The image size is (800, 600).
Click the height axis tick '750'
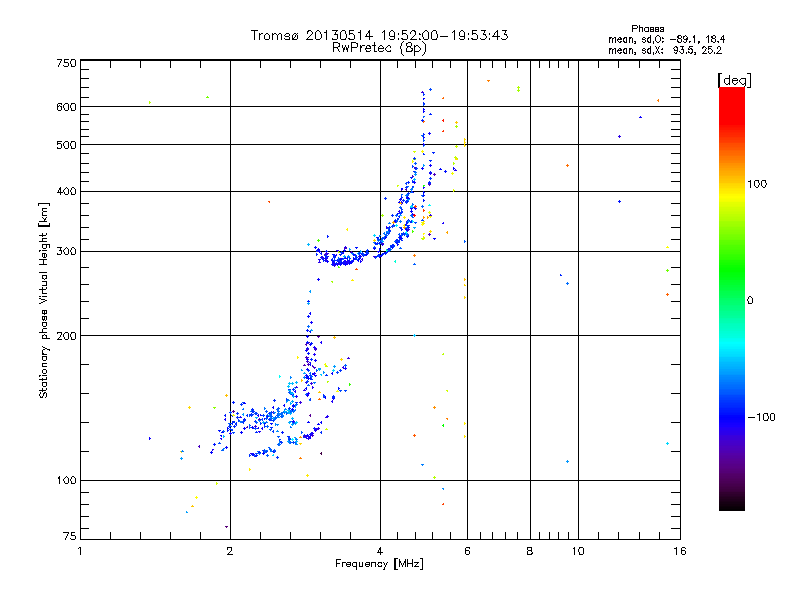pyautogui.click(x=66, y=63)
